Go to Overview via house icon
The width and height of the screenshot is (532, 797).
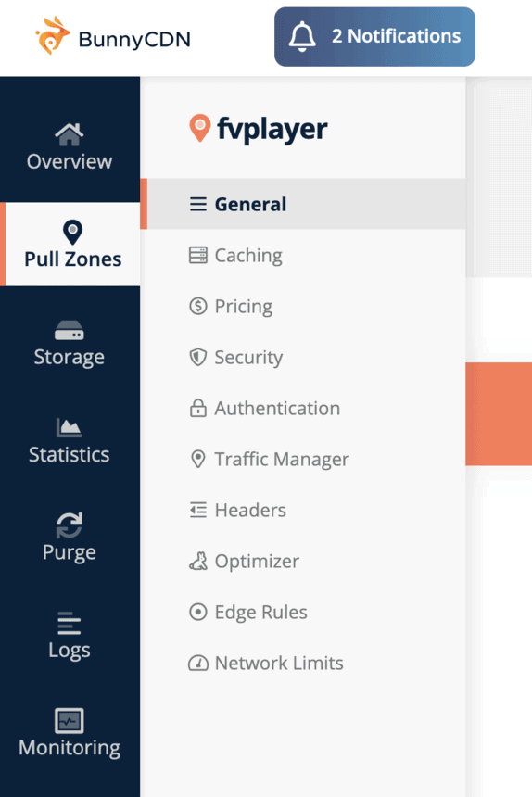(x=70, y=134)
